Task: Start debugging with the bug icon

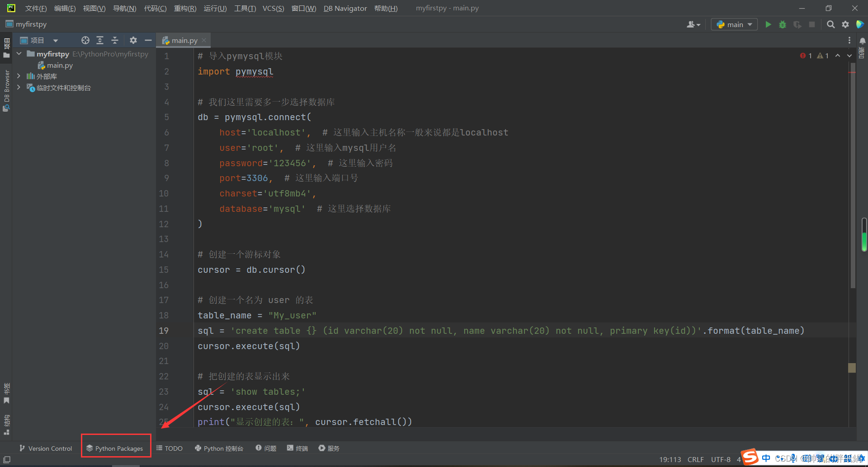Action: (783, 24)
